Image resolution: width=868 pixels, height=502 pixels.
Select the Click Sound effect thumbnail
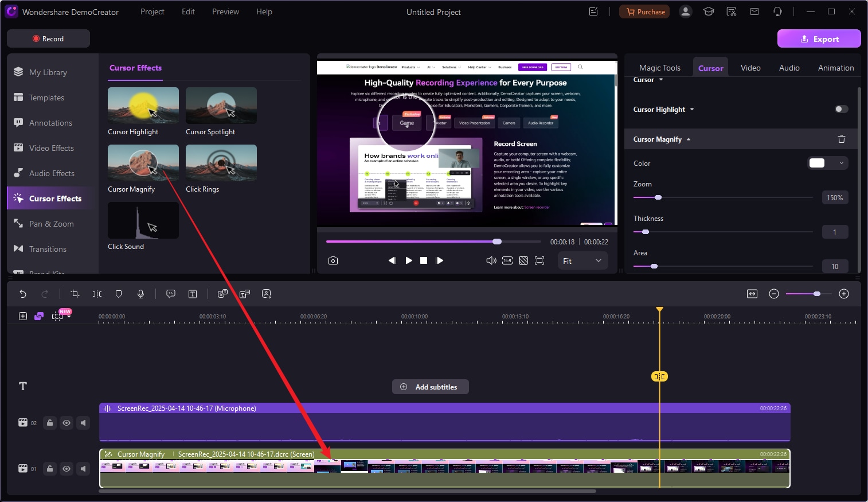[143, 220]
